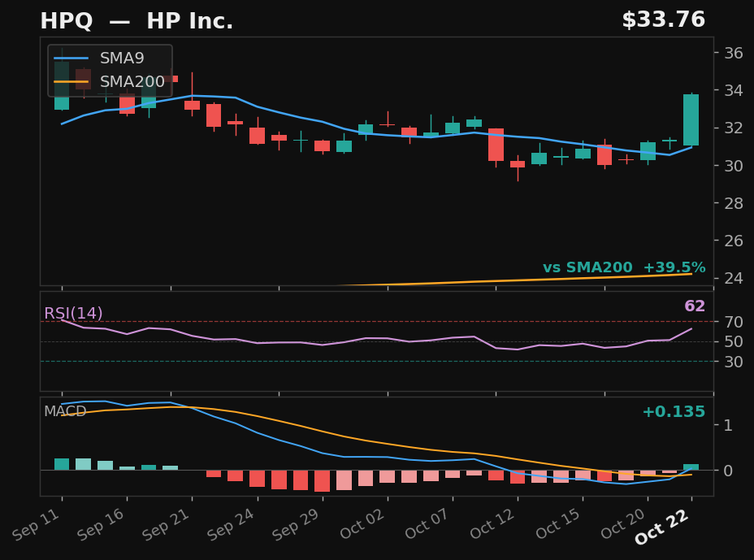This screenshot has height=560, width=754.
Task: Click the vs SMA200 +39.5% annotation
Action: [624, 267]
